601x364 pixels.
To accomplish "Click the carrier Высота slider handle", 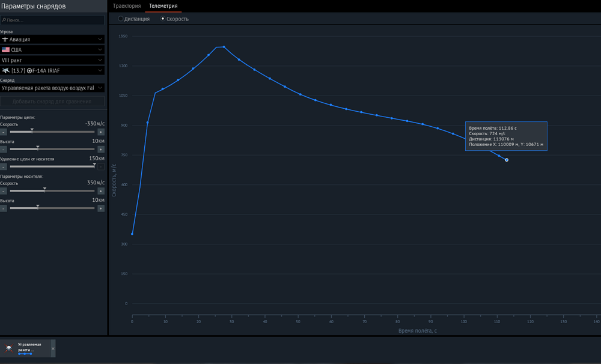I will pos(37,207).
